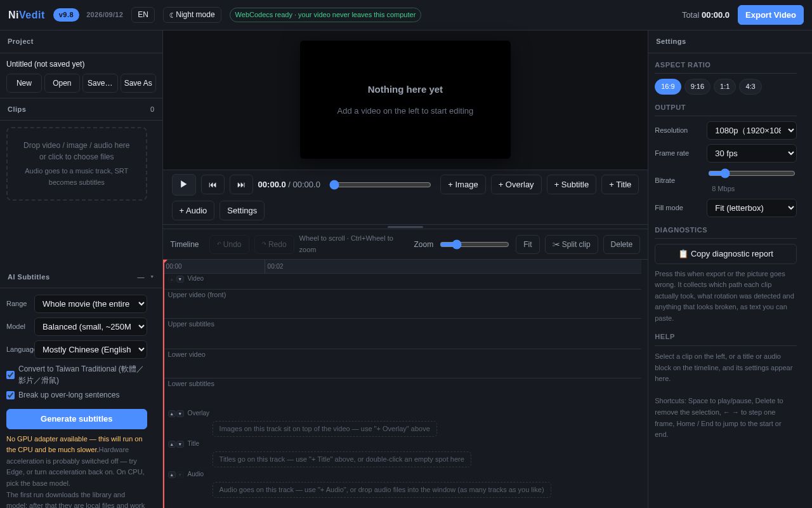
Task: Click the playback seek slider
Action: pyautogui.click(x=381, y=185)
